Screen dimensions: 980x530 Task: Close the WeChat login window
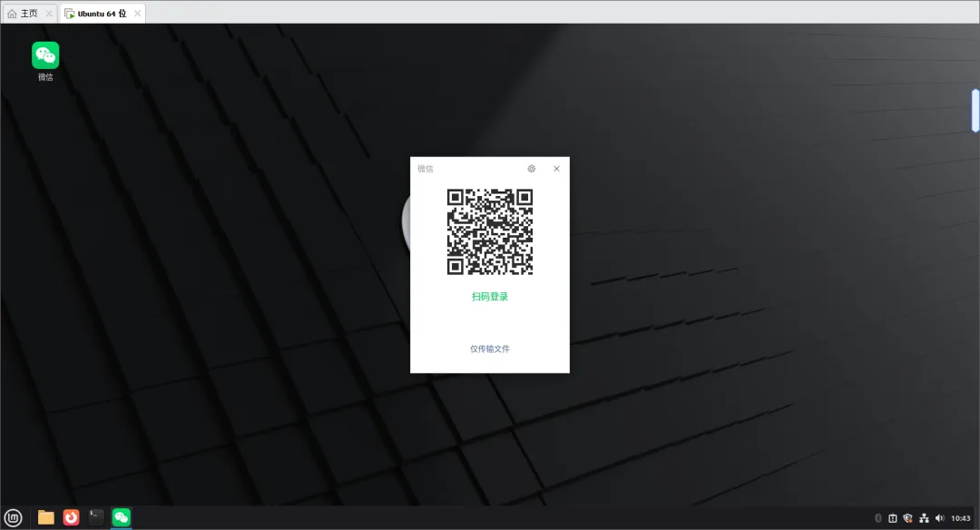tap(556, 169)
